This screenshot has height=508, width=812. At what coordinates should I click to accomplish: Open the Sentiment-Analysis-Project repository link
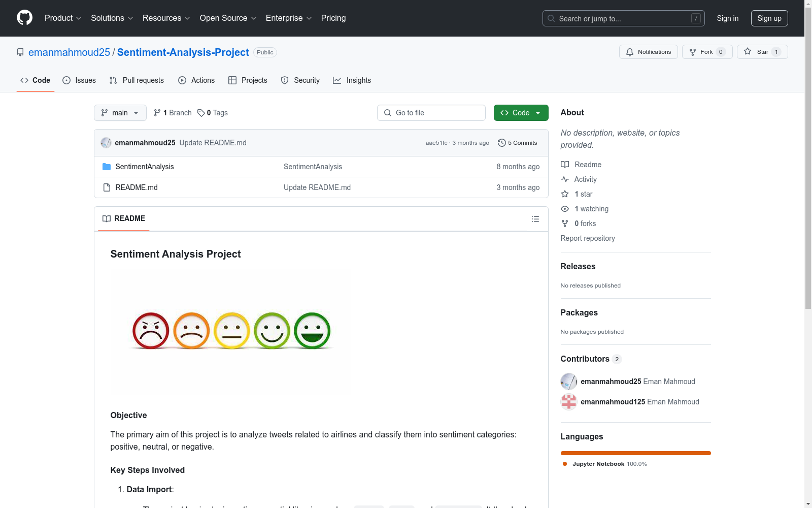[183, 52]
